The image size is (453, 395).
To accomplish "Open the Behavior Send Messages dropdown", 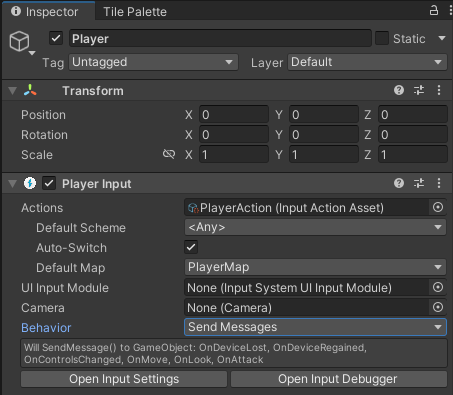I will (x=315, y=327).
